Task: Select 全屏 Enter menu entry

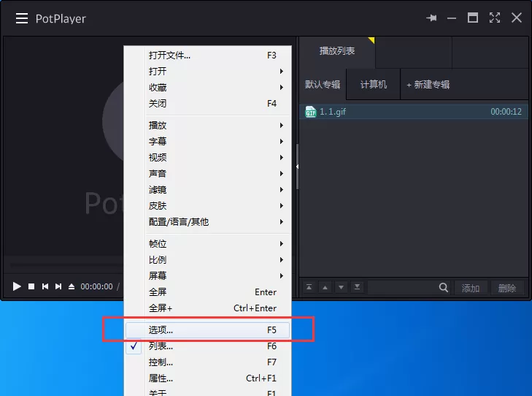Action: [208, 292]
